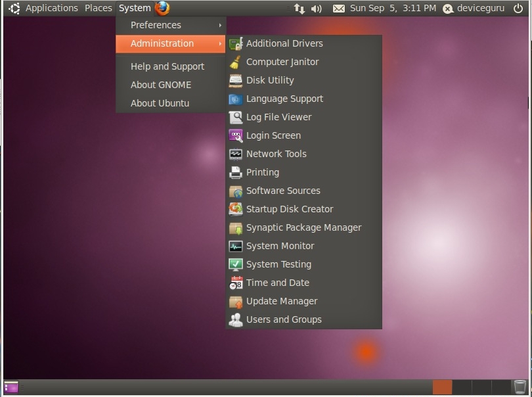Click the Update Manager icon
532x397 pixels.
coord(236,301)
